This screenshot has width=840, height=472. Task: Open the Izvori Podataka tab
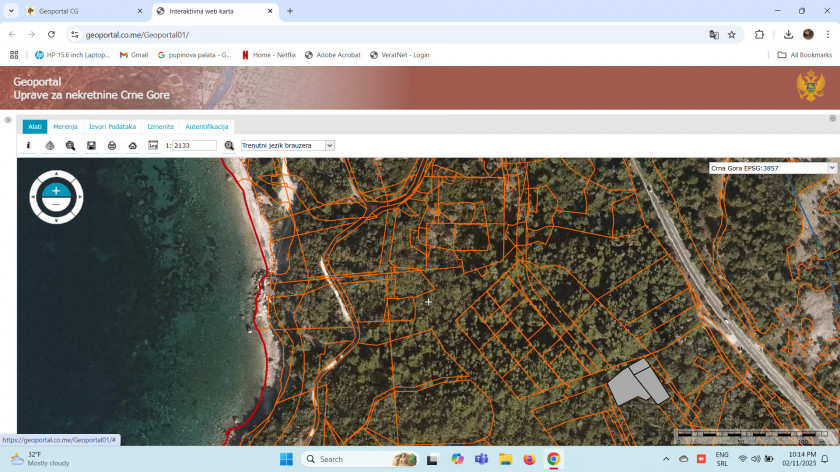pyautogui.click(x=112, y=127)
